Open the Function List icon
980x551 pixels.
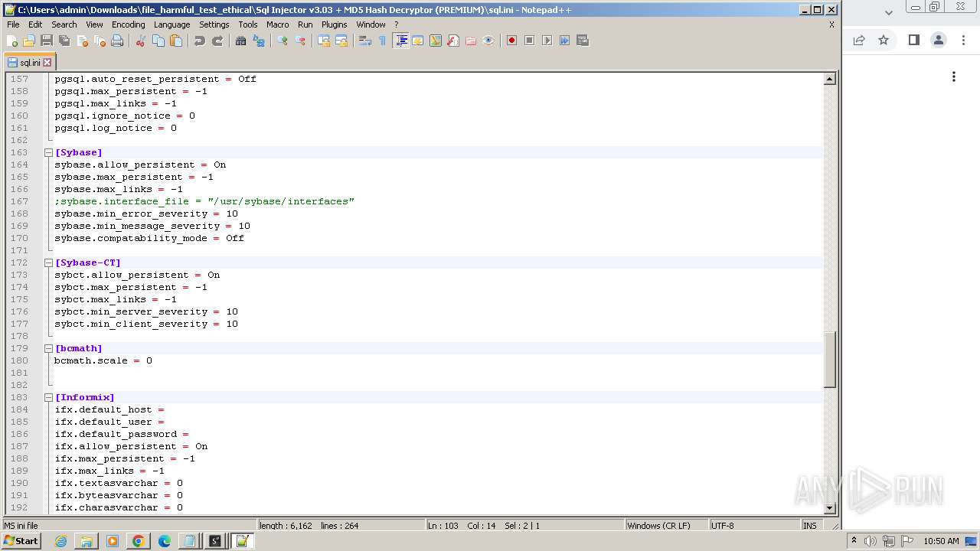pos(453,41)
